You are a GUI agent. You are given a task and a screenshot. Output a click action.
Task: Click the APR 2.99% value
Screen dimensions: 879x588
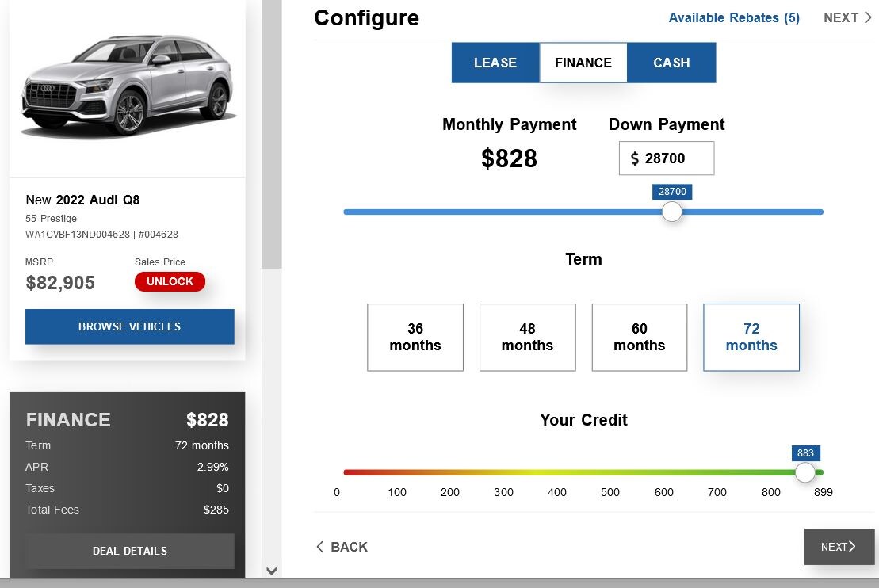click(x=212, y=467)
